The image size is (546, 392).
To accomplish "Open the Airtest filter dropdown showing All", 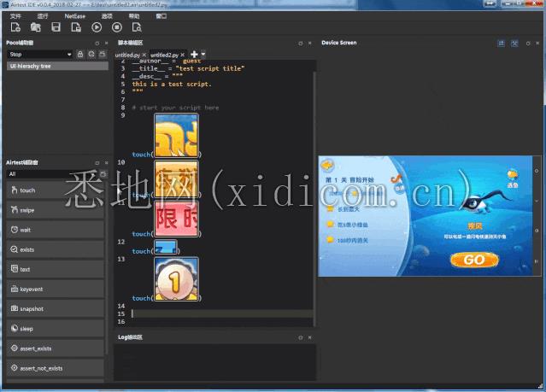I will [x=51, y=174].
